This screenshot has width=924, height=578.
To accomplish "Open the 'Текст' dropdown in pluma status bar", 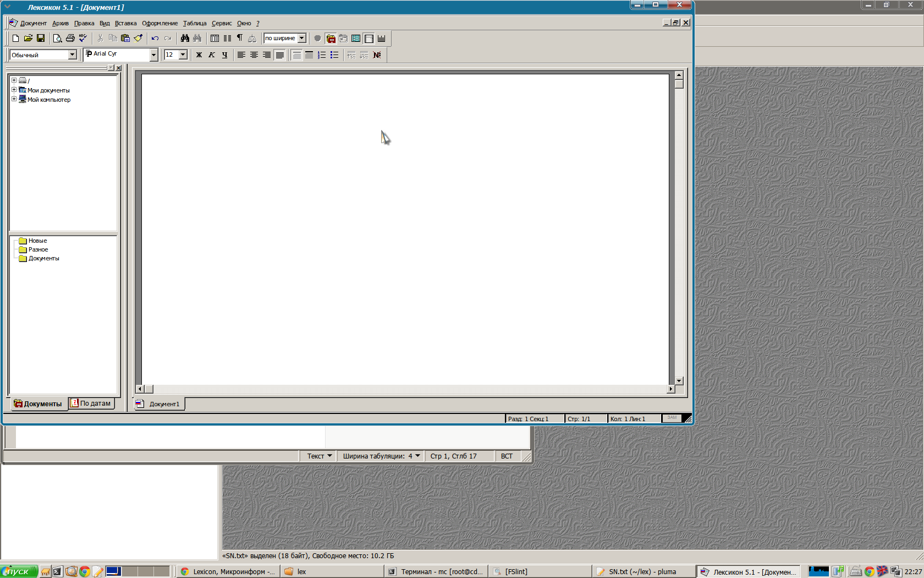I will click(x=320, y=456).
